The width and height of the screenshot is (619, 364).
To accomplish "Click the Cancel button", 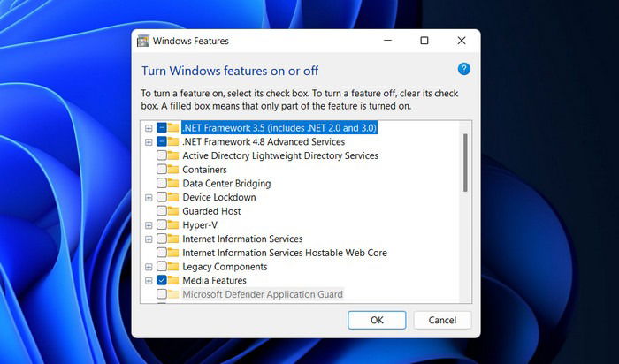I will (442, 320).
